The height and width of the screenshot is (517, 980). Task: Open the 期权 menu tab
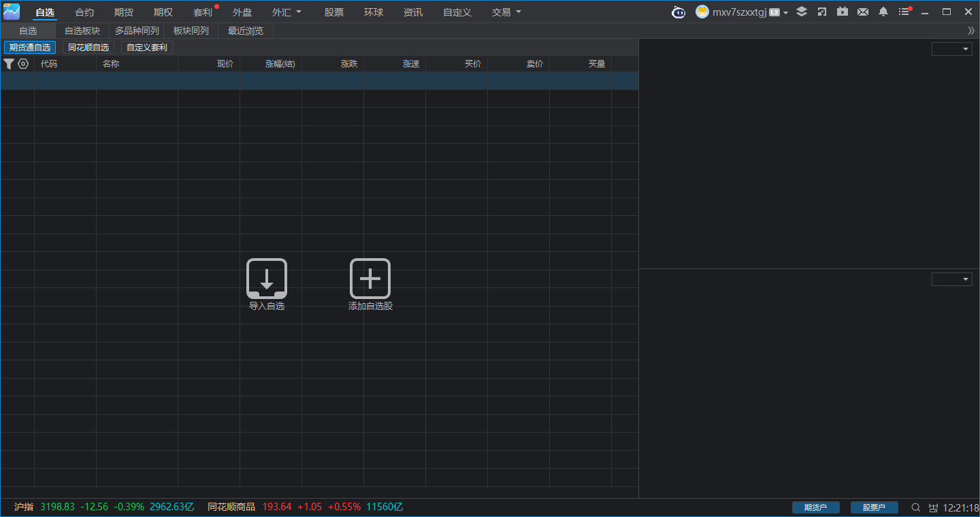(x=163, y=12)
